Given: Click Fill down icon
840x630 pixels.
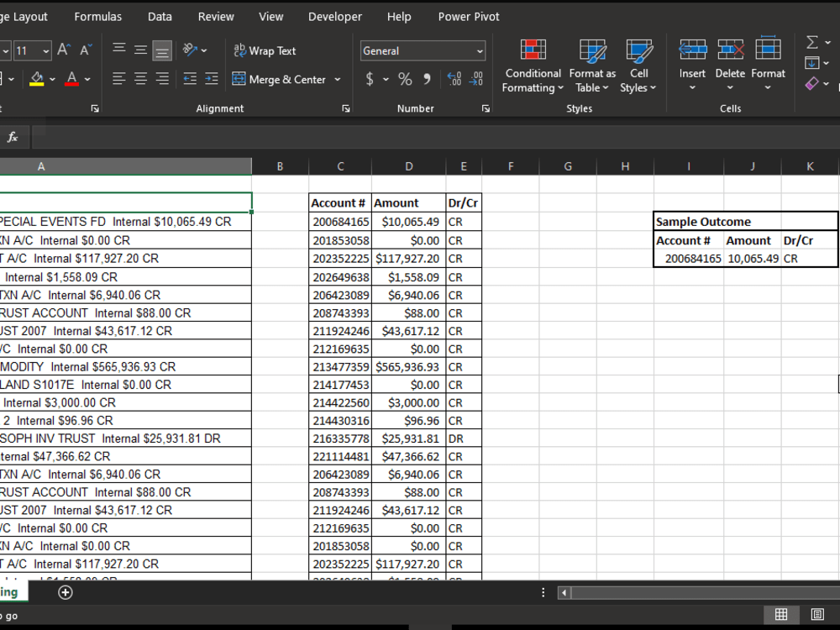Looking at the screenshot, I should pyautogui.click(x=812, y=63).
